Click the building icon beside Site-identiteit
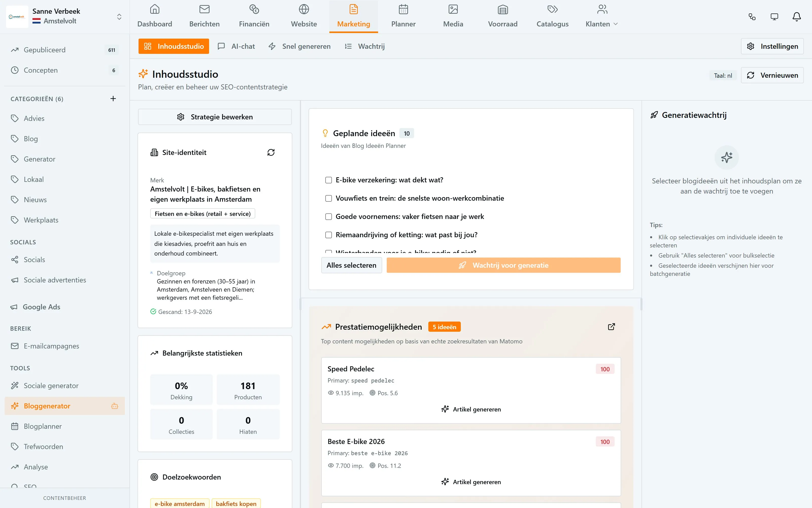Viewport: 812px width, 508px height. [154, 153]
